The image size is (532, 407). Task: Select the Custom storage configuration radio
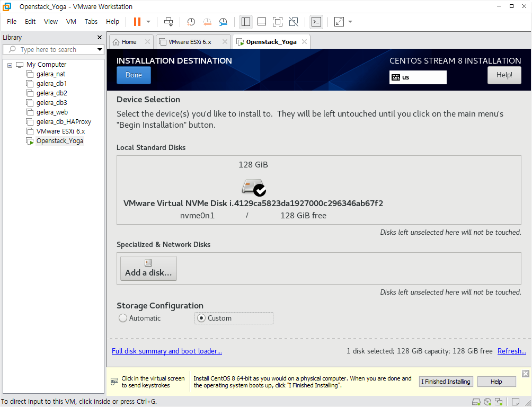tap(201, 318)
